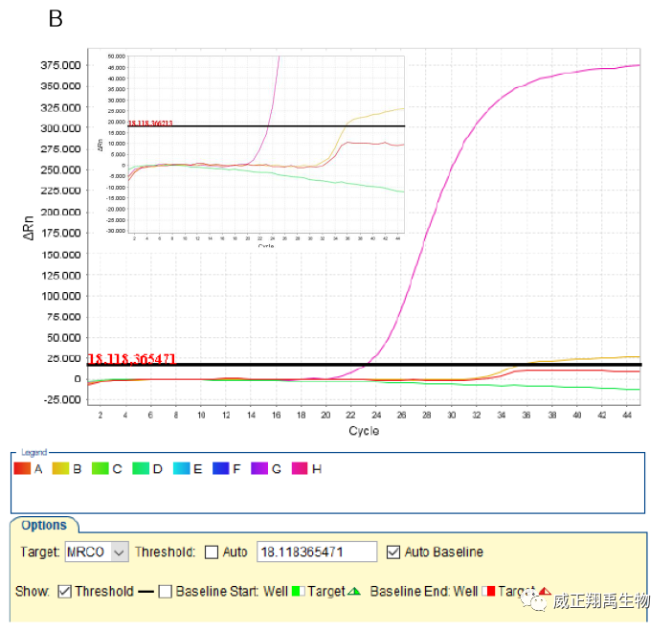Click the threshold value input field
The height and width of the screenshot is (631, 672).
pos(316,552)
